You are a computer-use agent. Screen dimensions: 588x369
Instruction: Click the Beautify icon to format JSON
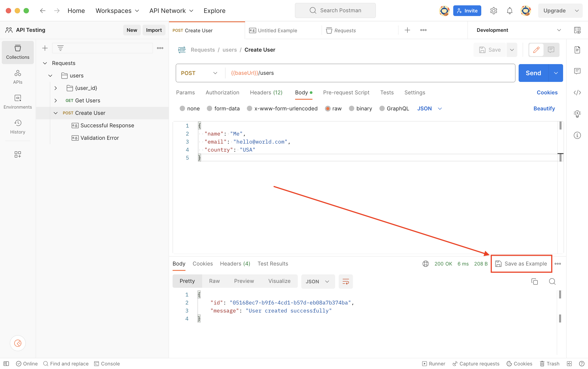click(544, 108)
